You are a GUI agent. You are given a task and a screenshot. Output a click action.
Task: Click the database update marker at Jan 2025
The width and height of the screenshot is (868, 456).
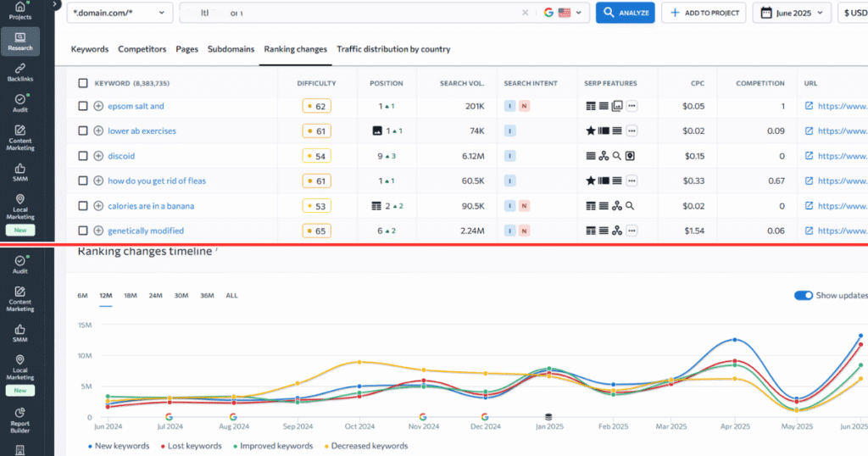point(548,417)
